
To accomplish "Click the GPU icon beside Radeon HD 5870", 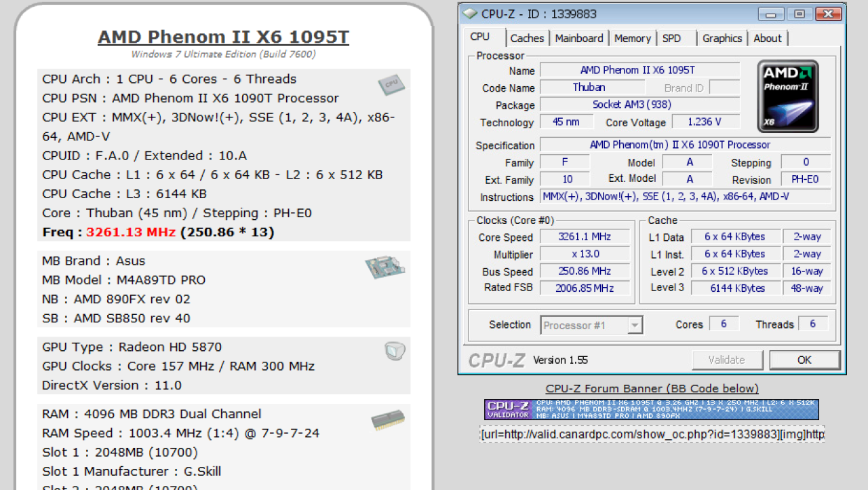I will (394, 351).
